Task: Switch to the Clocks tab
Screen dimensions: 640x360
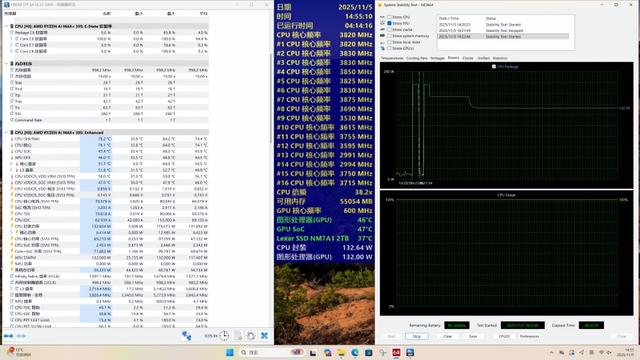Action: coord(468,58)
